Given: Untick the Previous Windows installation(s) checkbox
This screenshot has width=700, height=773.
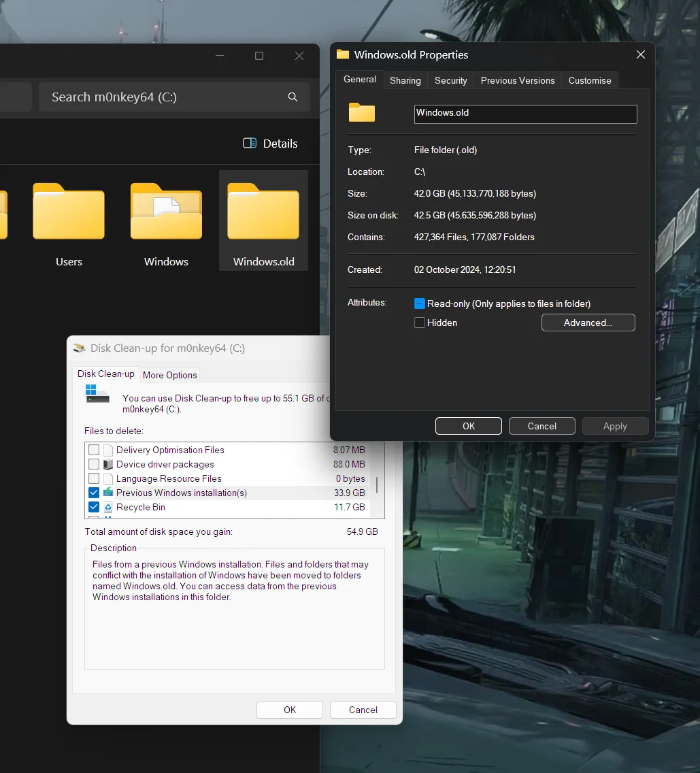Looking at the screenshot, I should 94,493.
